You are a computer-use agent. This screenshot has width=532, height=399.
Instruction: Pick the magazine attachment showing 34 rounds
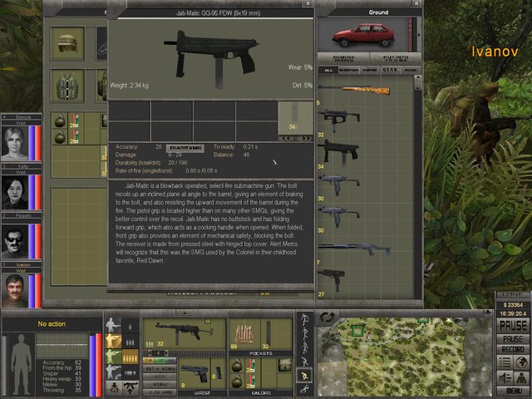[295, 118]
